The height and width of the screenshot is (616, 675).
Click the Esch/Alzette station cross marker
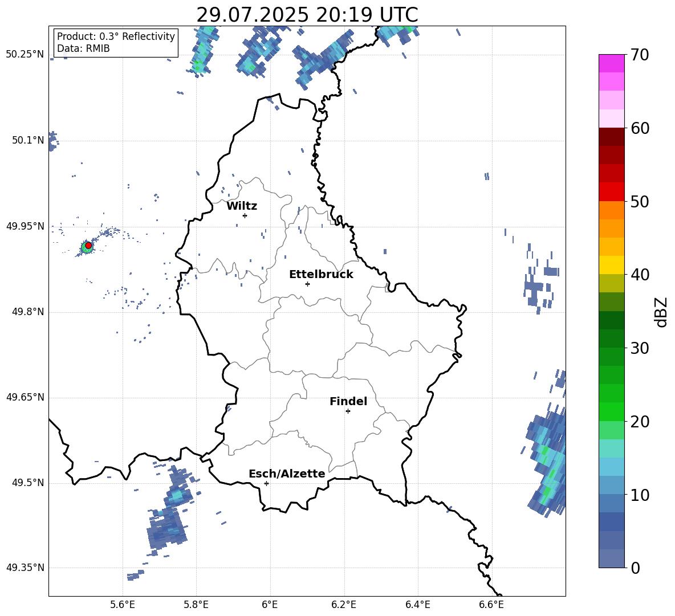pyautogui.click(x=266, y=483)
